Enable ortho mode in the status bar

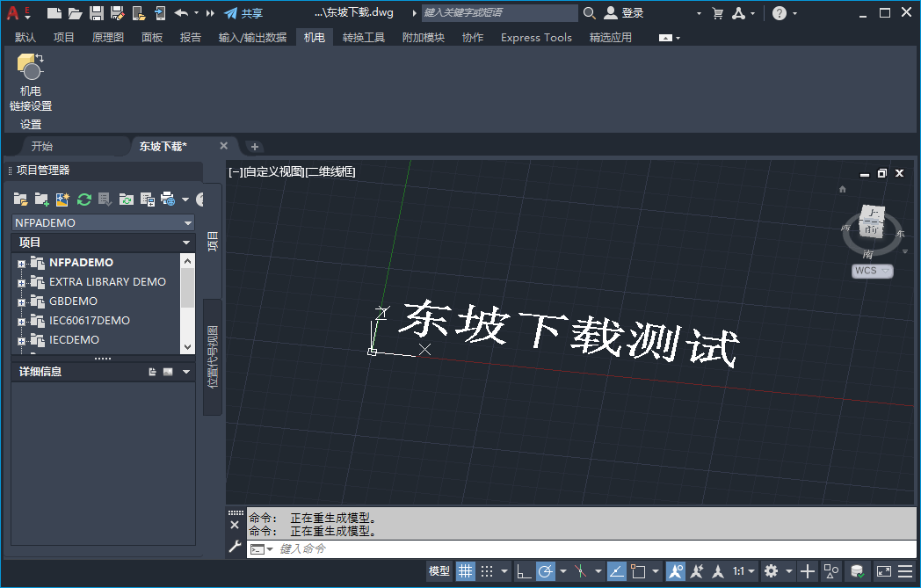pos(522,570)
